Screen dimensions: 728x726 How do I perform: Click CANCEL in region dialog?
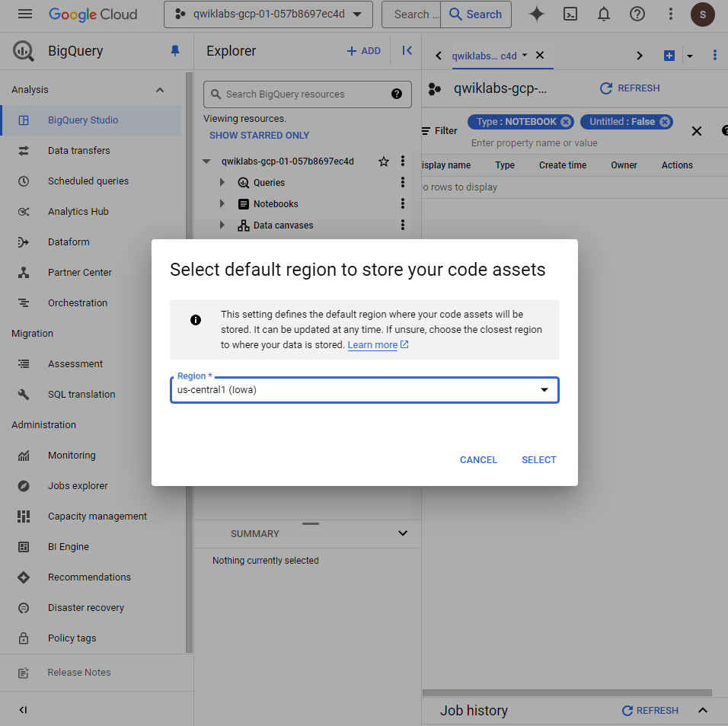click(x=478, y=460)
